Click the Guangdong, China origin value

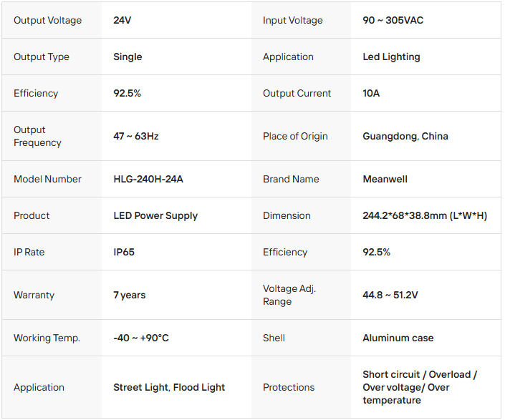pyautogui.click(x=405, y=136)
